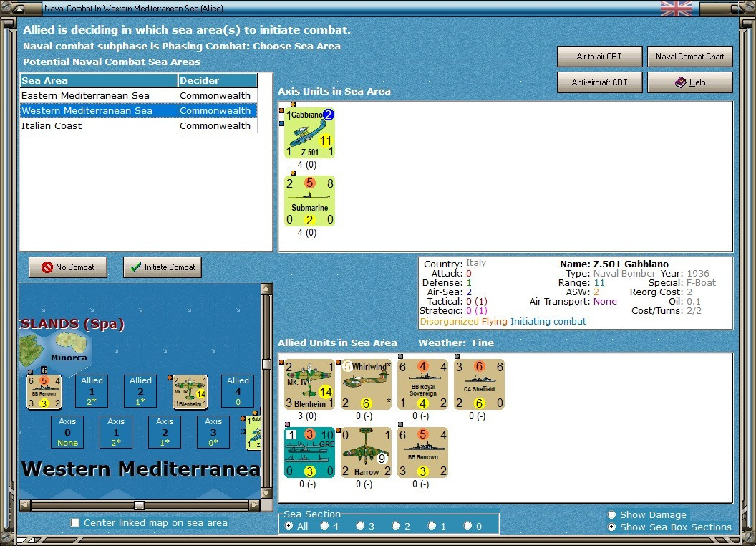The width and height of the screenshot is (756, 546).
Task: Open the Naval Combat Chart
Action: 689,57
